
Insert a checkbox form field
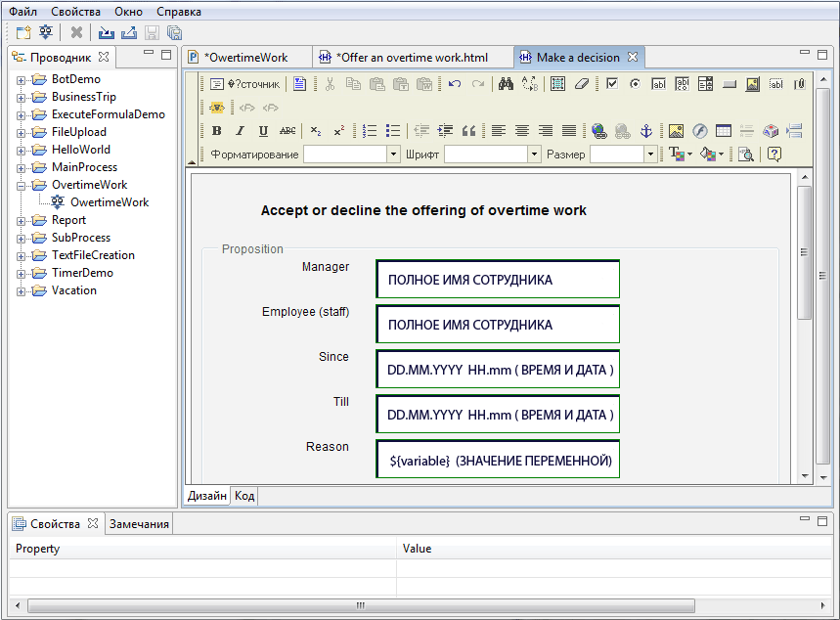[613, 85]
